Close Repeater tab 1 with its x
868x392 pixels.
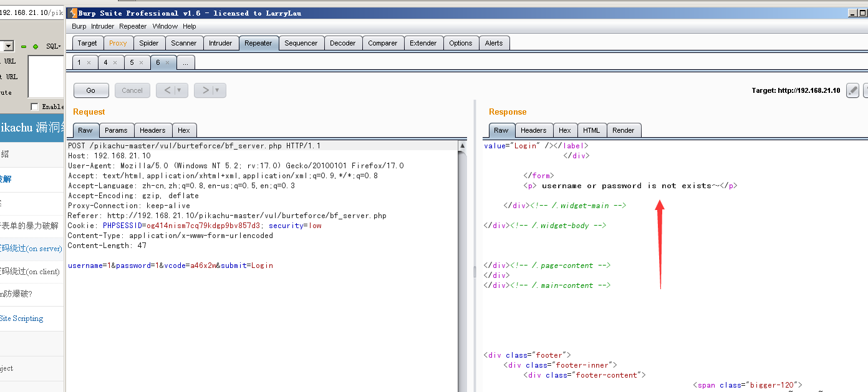(89, 62)
